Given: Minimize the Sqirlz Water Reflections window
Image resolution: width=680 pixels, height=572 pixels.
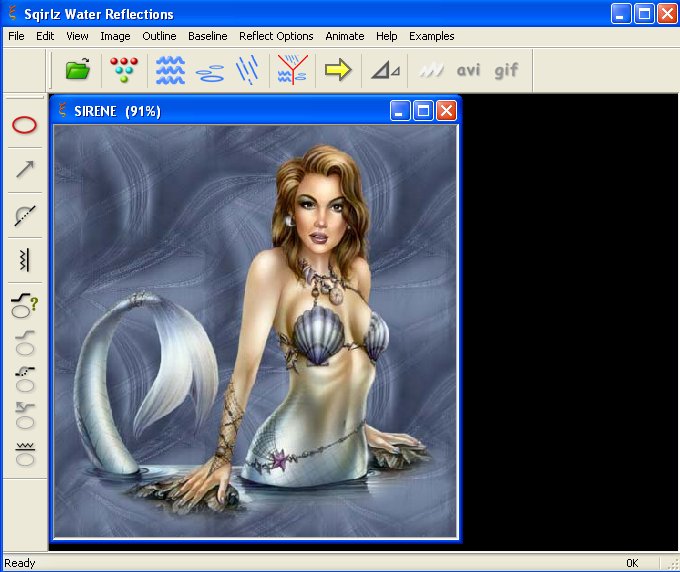Looking at the screenshot, I should 621,14.
